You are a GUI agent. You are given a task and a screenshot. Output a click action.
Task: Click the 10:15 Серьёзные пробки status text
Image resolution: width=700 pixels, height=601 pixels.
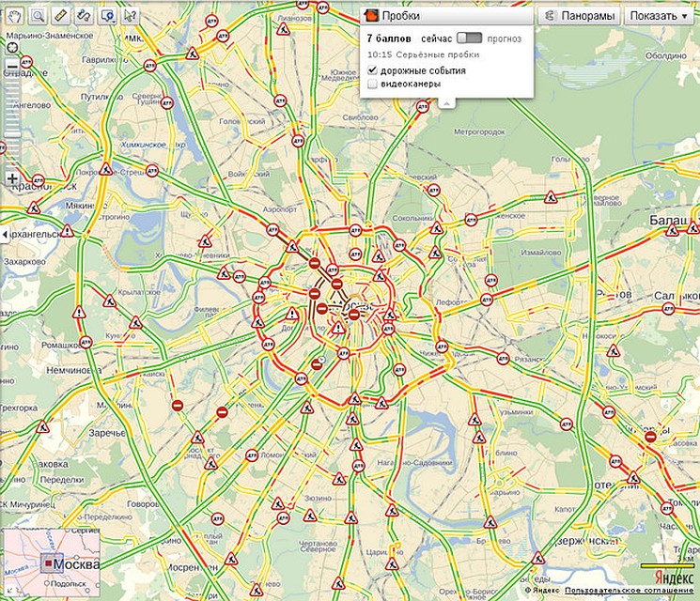tap(423, 54)
